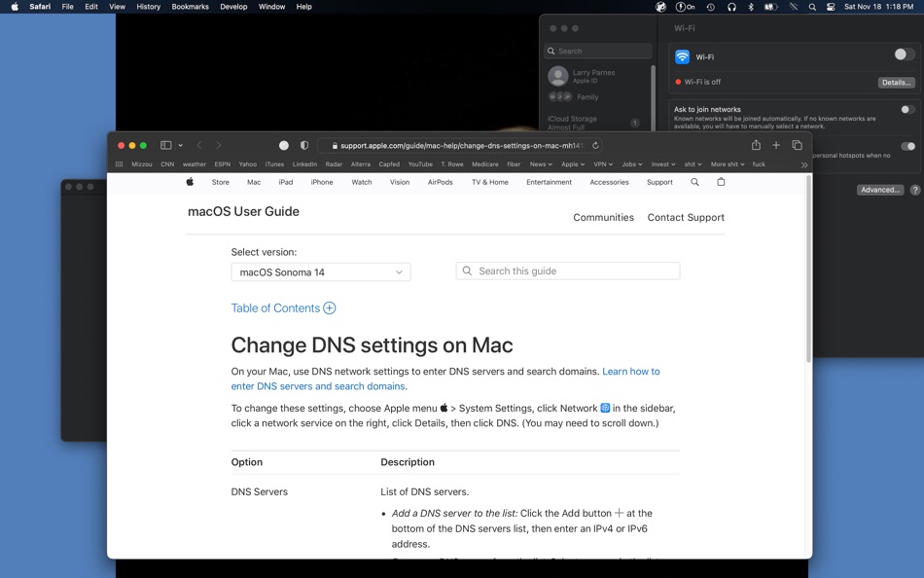Open the Share icon in Safari toolbar
This screenshot has height=578, width=924.
[x=756, y=144]
